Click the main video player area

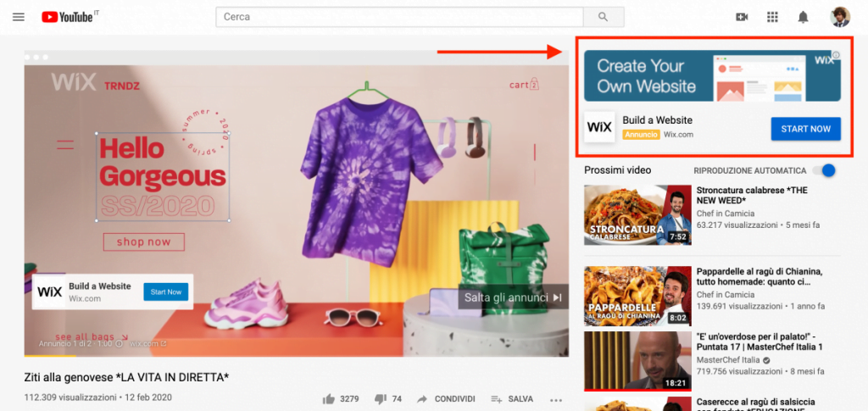296,205
